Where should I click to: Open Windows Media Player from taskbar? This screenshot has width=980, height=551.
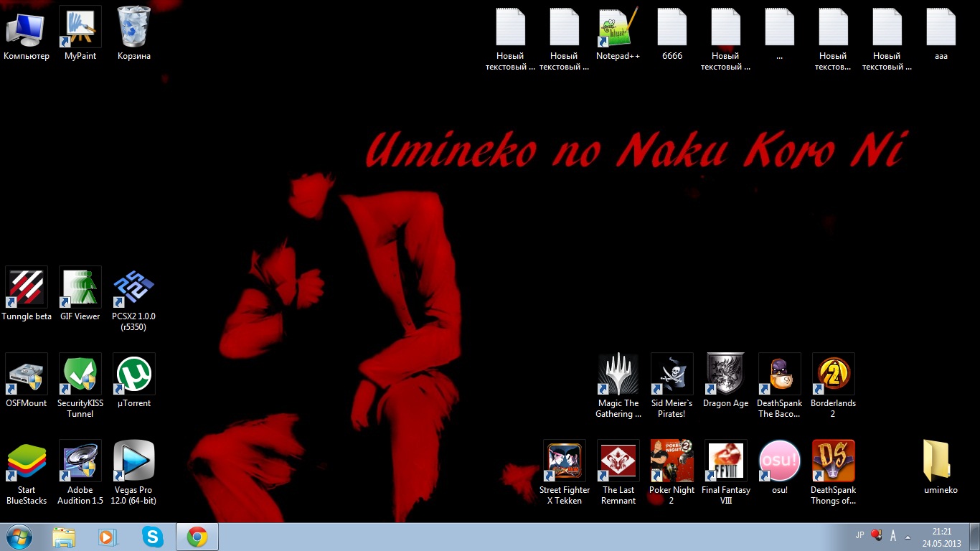click(x=108, y=537)
